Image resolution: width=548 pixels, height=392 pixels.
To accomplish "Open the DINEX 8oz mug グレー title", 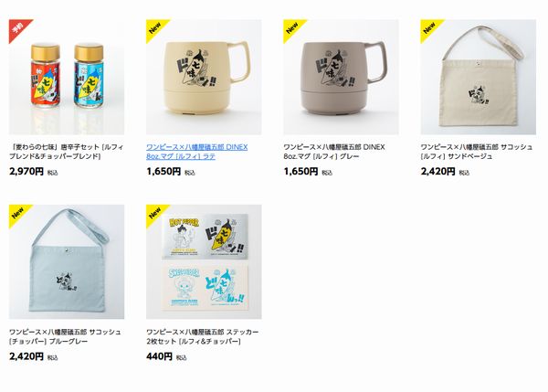I will pos(334,152).
